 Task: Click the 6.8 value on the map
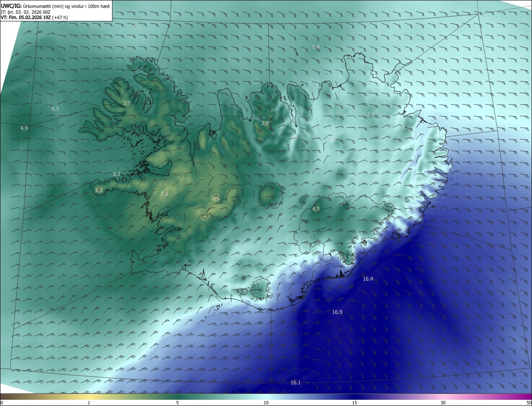(x=316, y=46)
